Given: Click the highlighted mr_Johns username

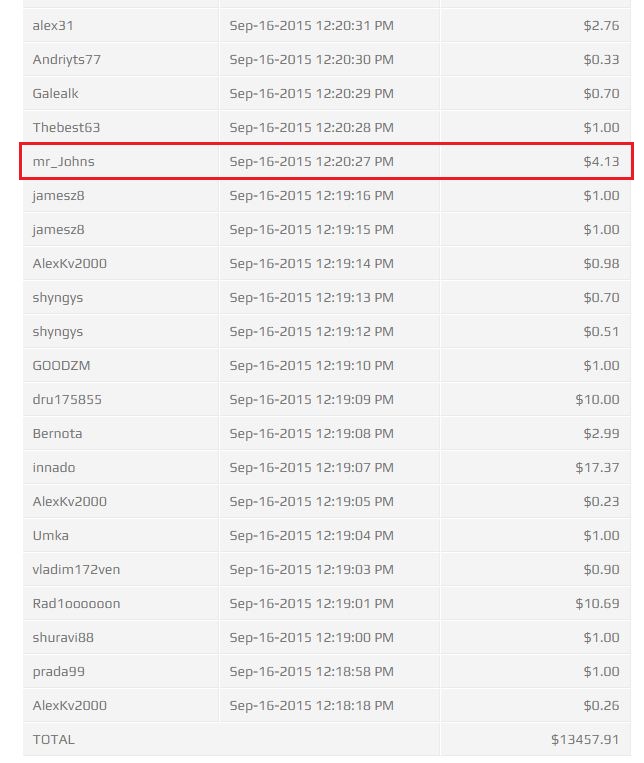Looking at the screenshot, I should [64, 161].
